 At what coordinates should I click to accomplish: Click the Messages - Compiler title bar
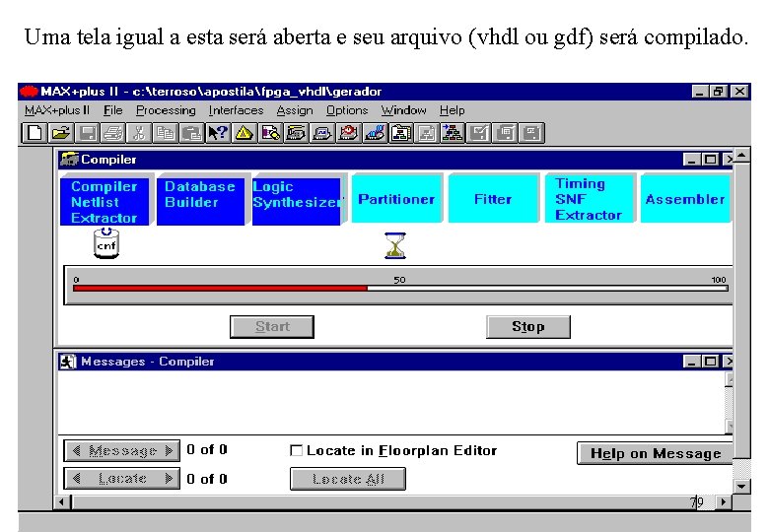tap(395, 362)
